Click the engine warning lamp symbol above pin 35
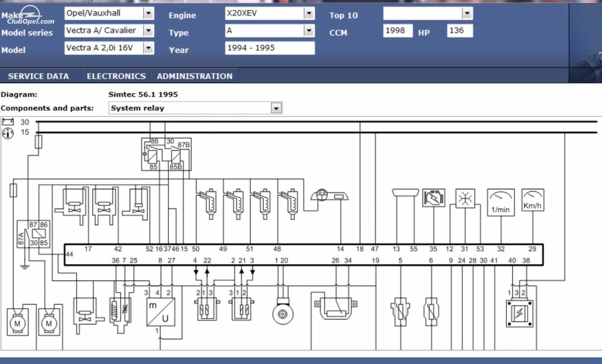 [433, 198]
